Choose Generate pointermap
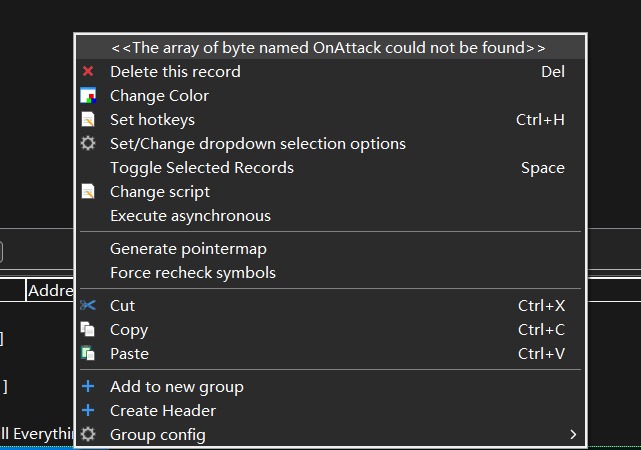The image size is (641, 450). 188,249
